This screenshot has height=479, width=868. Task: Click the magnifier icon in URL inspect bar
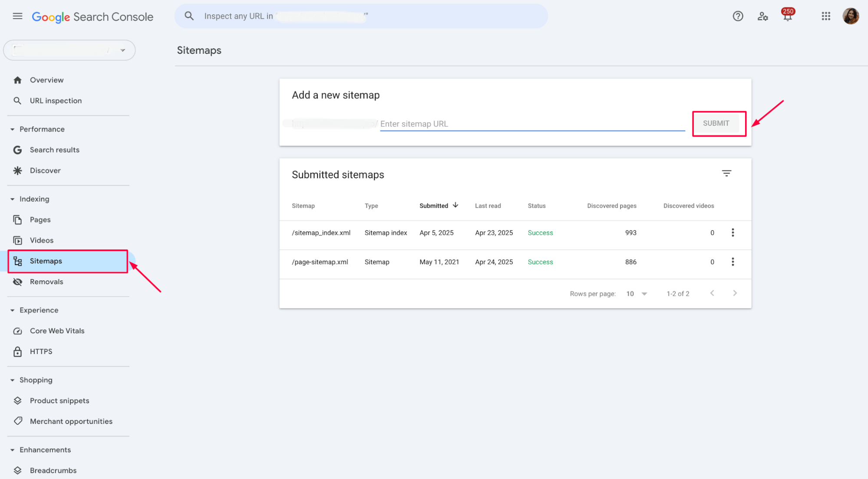coord(189,16)
